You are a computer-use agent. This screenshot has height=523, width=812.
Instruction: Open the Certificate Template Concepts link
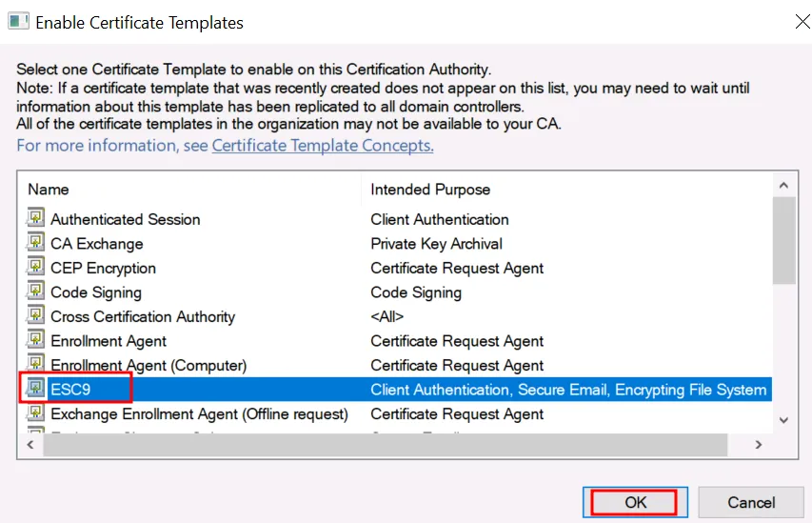point(323,146)
